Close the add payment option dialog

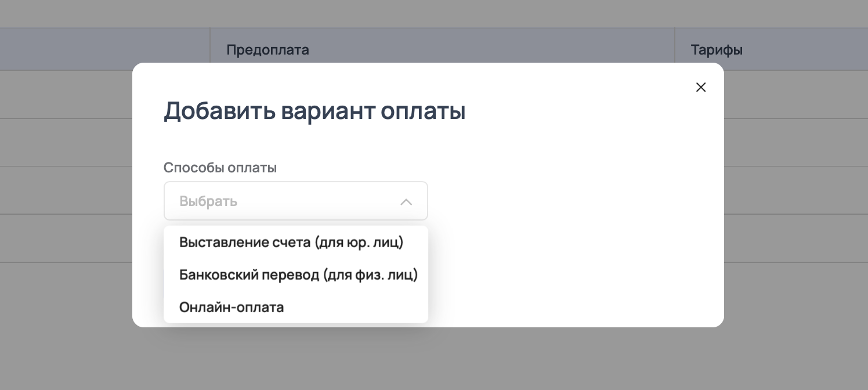point(701,87)
